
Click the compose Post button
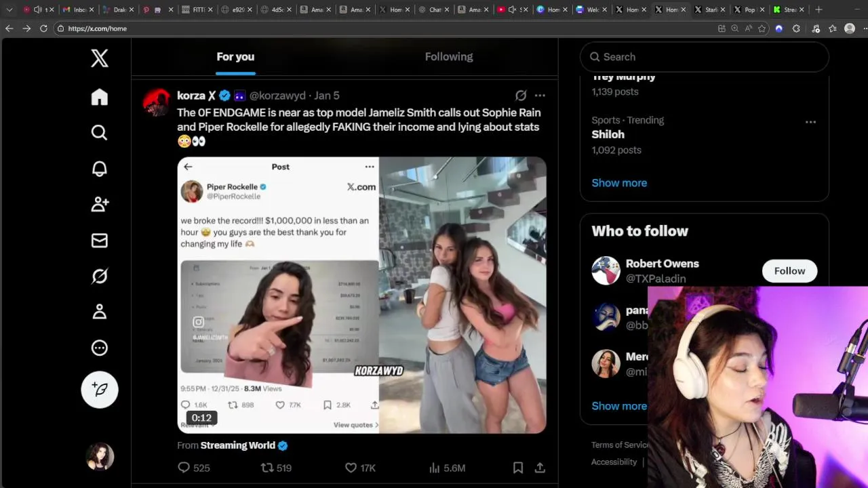tap(100, 389)
